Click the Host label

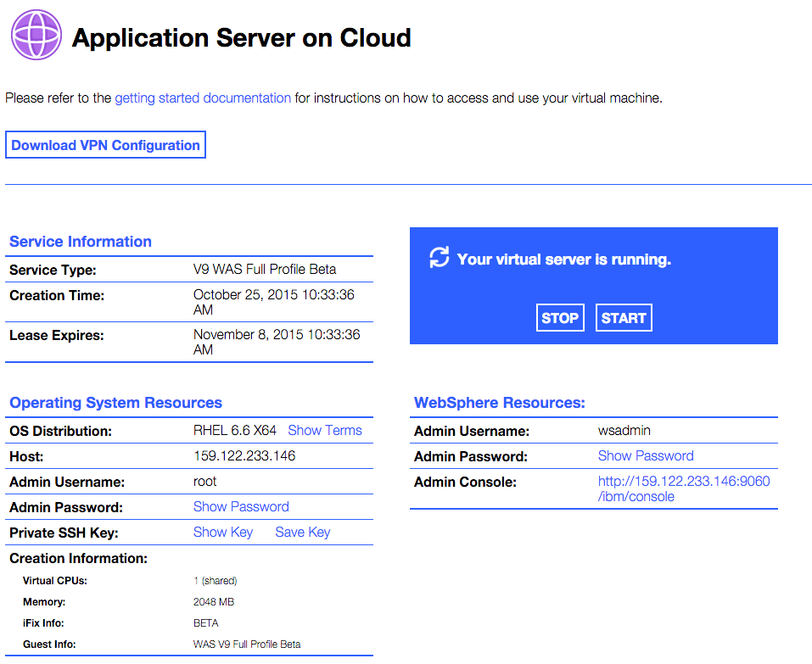click(x=26, y=456)
